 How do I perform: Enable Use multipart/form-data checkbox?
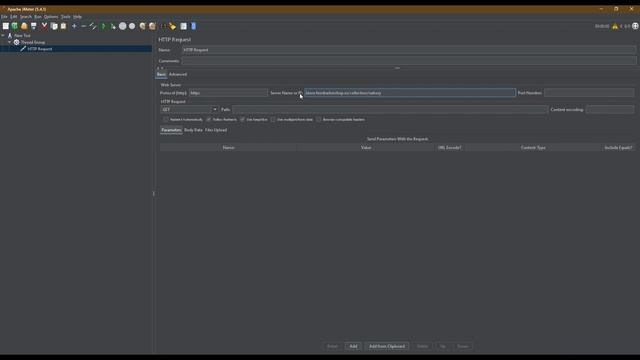[x=273, y=120]
